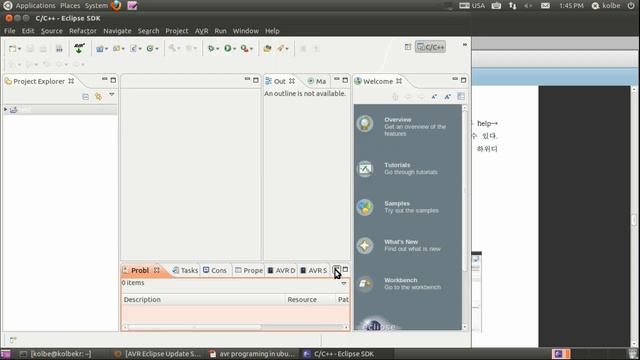Click the Samples colored-shapes icon
640x360 pixels.
tap(365, 207)
